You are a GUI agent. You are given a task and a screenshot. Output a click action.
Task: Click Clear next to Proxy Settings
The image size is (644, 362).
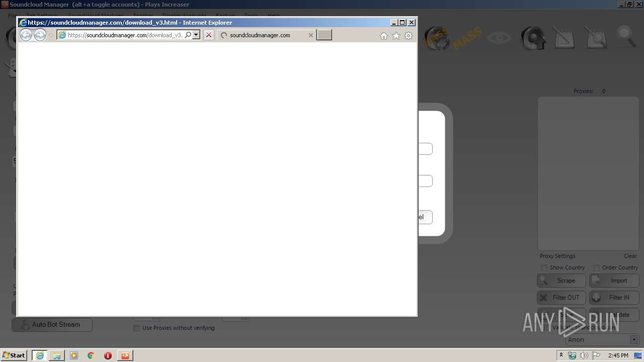[x=630, y=256]
